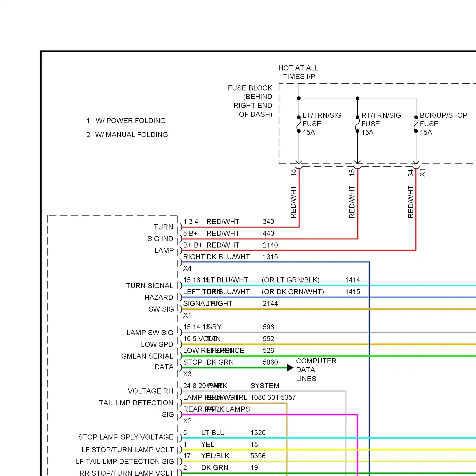Click the arrowhead pointing to COMPUTER DATA LINES
Screen dimensions: 476x476
point(290,368)
